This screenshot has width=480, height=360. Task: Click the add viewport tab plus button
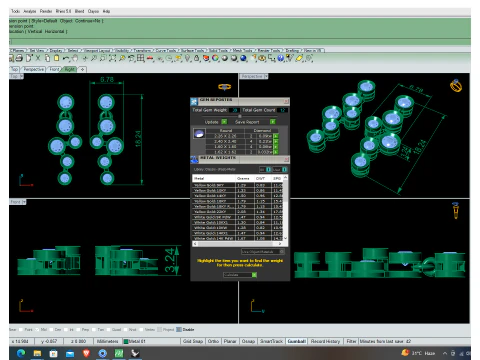82,69
